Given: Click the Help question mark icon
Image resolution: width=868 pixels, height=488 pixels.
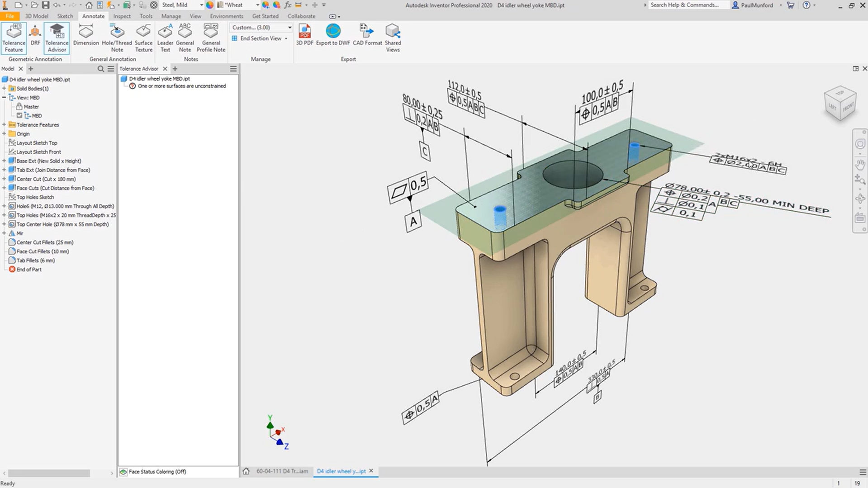Looking at the screenshot, I should click(806, 5).
